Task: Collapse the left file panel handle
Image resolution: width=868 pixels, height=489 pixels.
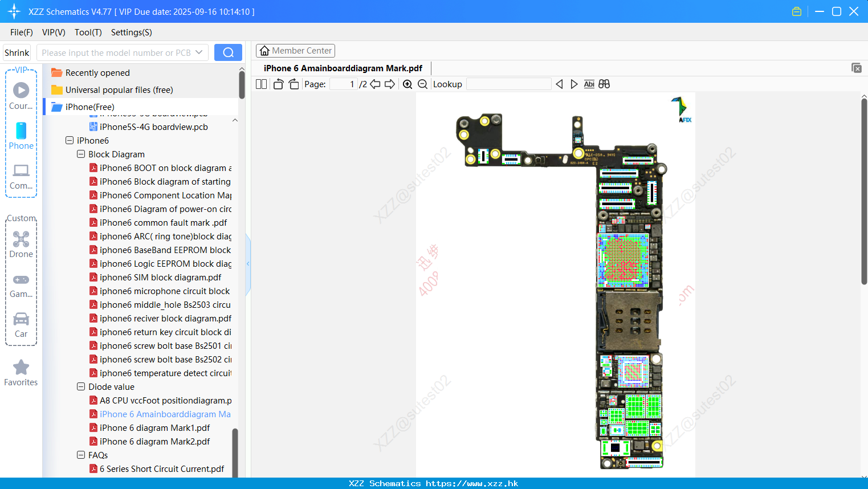Action: (x=248, y=264)
